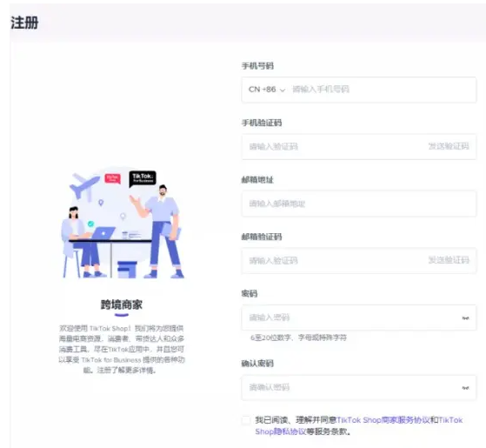
Task: Open the TikTok Shop merchant service agreement link
Action: pos(383,420)
